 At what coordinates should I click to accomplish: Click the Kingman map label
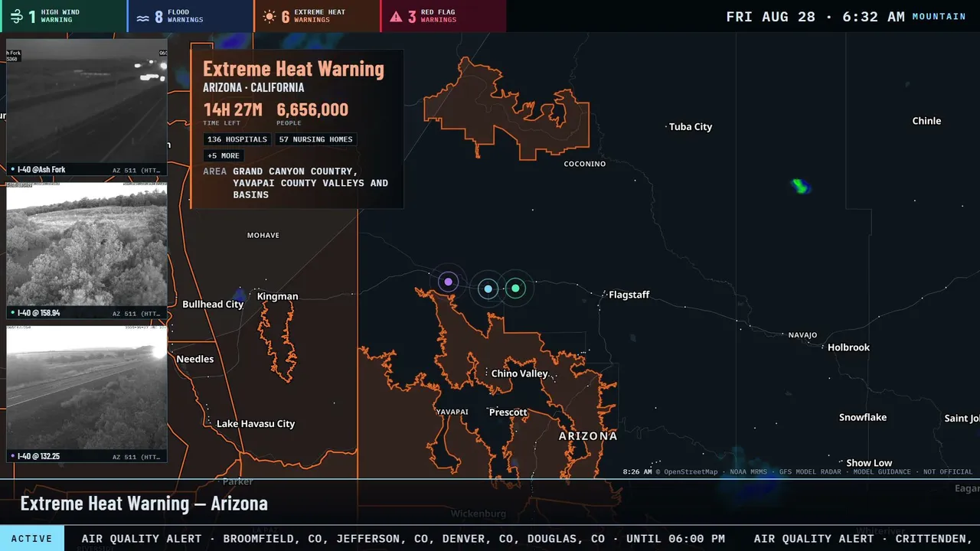(277, 296)
